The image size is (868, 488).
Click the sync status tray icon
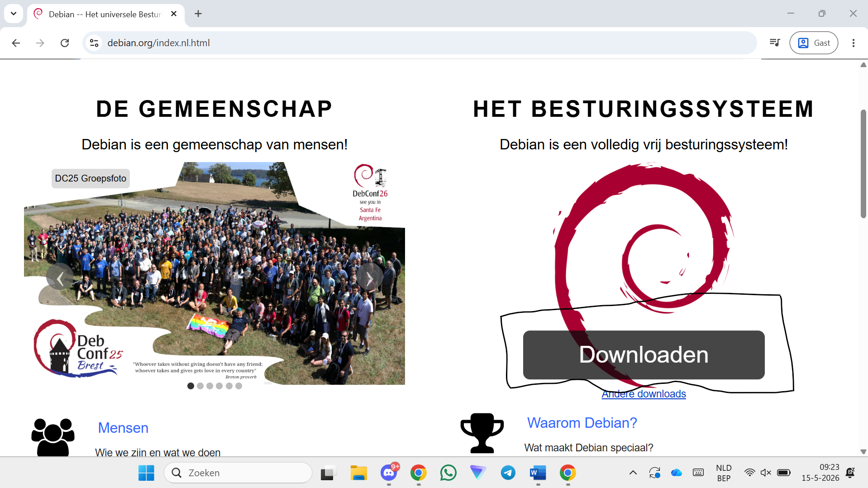pyautogui.click(x=655, y=473)
